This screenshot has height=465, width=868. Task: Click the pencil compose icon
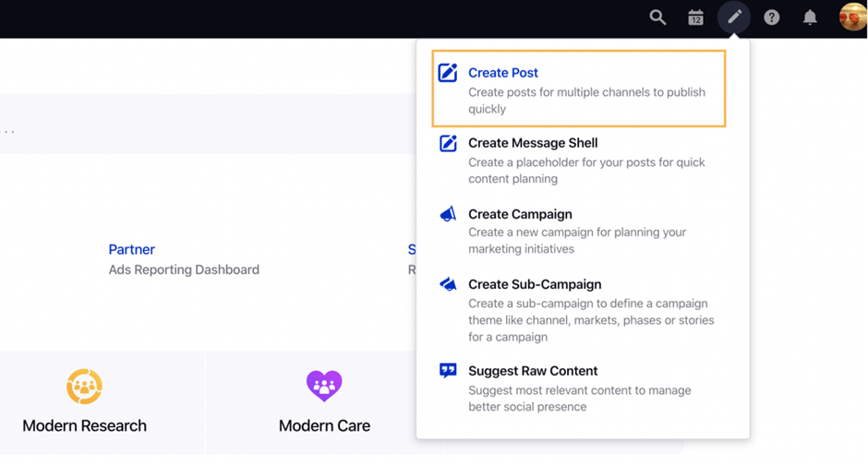(x=734, y=18)
